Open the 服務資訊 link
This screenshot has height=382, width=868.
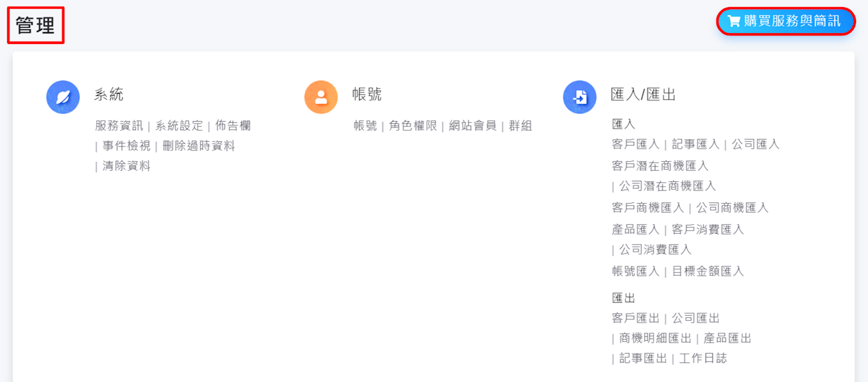coord(119,126)
